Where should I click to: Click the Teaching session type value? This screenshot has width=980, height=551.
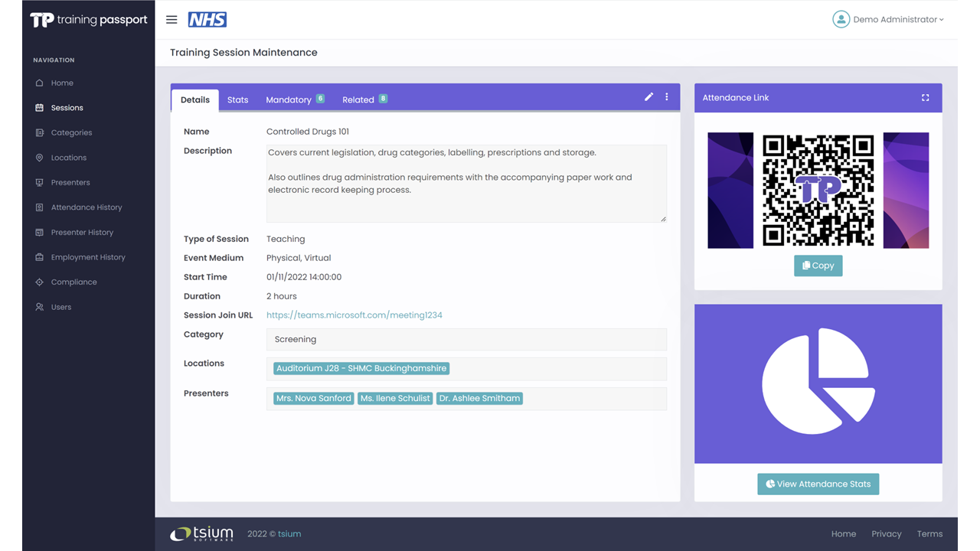click(286, 239)
